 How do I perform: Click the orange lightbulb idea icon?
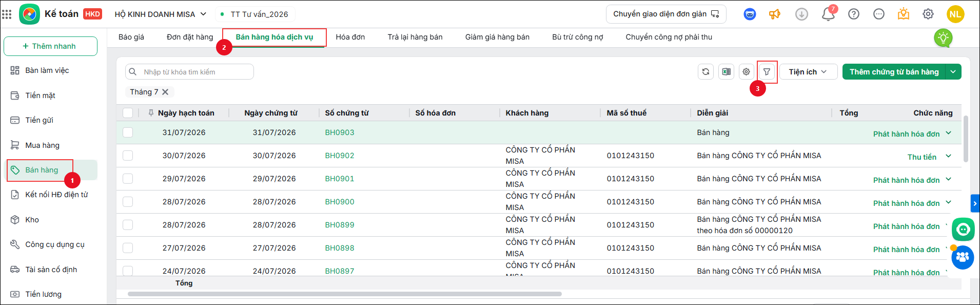pos(904,14)
